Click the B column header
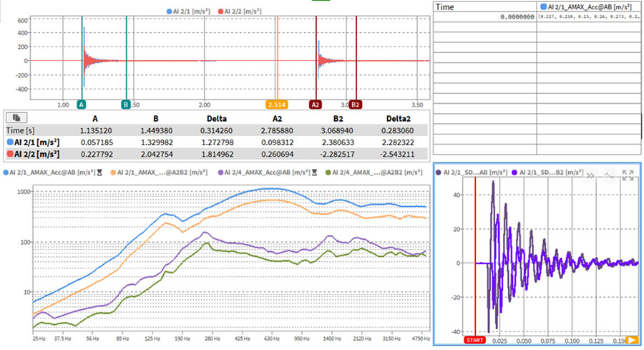Image resolution: width=644 pixels, height=350 pixels. pos(156,118)
